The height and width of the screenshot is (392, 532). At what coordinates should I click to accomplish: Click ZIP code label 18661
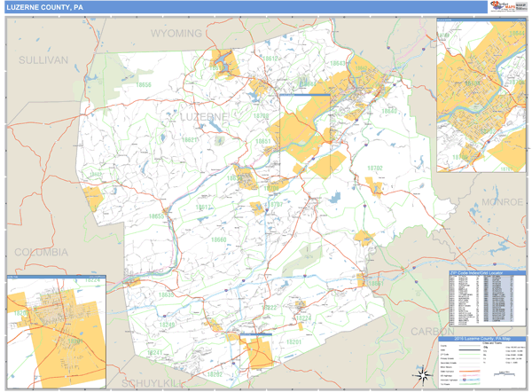coord(376,284)
